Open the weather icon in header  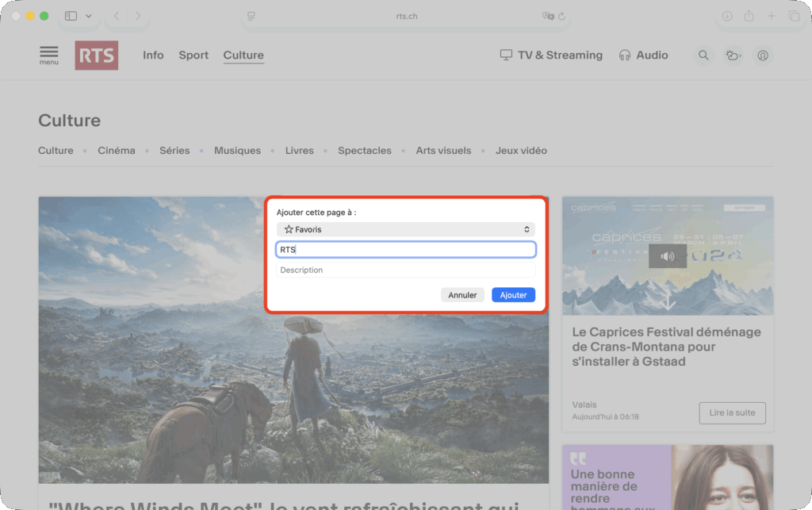pos(733,56)
